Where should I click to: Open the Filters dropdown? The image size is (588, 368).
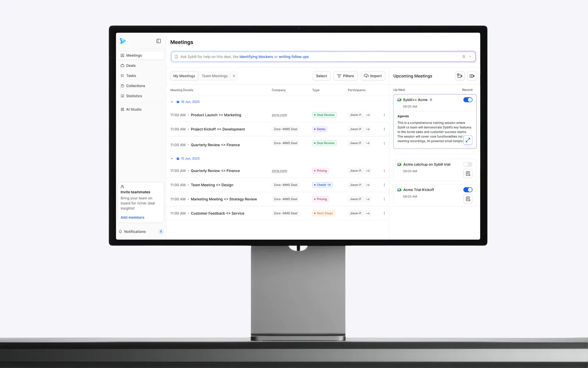[x=345, y=76]
